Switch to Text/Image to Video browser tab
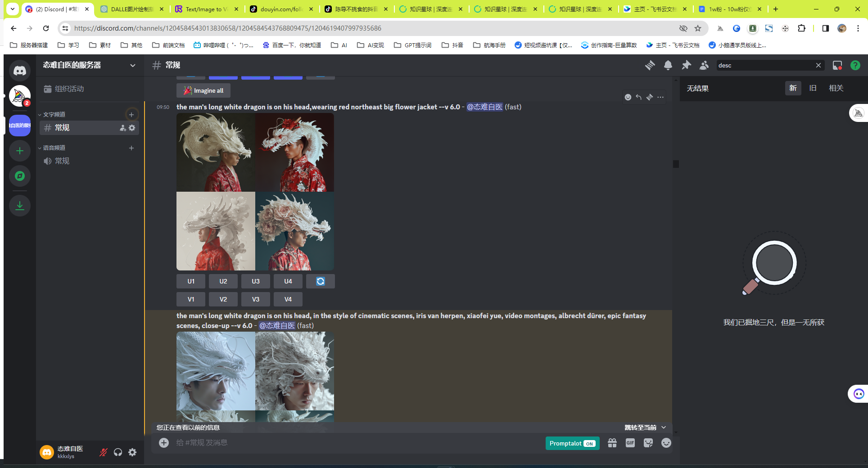Viewport: 868px width, 468px height. 207,9
